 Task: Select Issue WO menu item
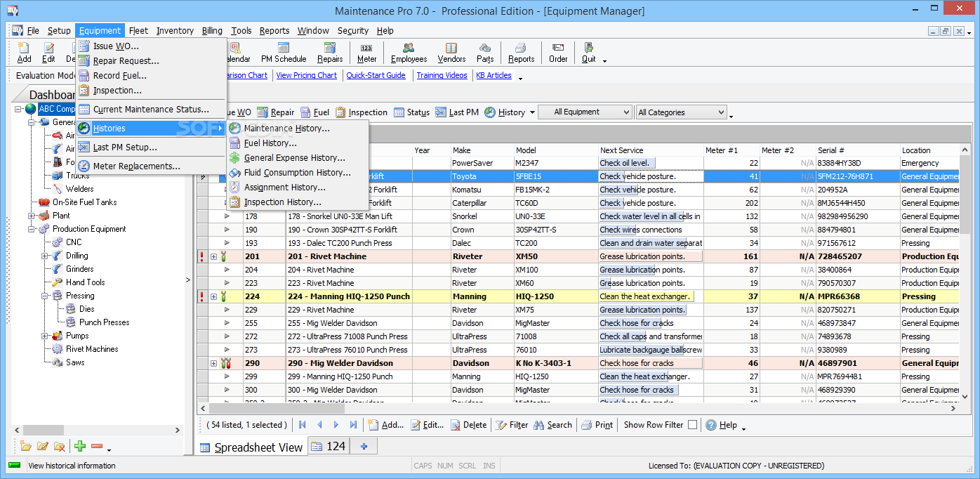[x=116, y=46]
